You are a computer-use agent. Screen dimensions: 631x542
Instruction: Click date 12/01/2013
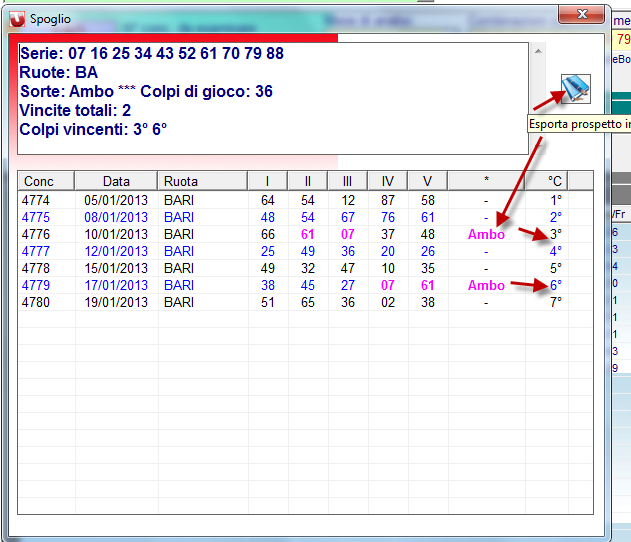click(x=116, y=251)
